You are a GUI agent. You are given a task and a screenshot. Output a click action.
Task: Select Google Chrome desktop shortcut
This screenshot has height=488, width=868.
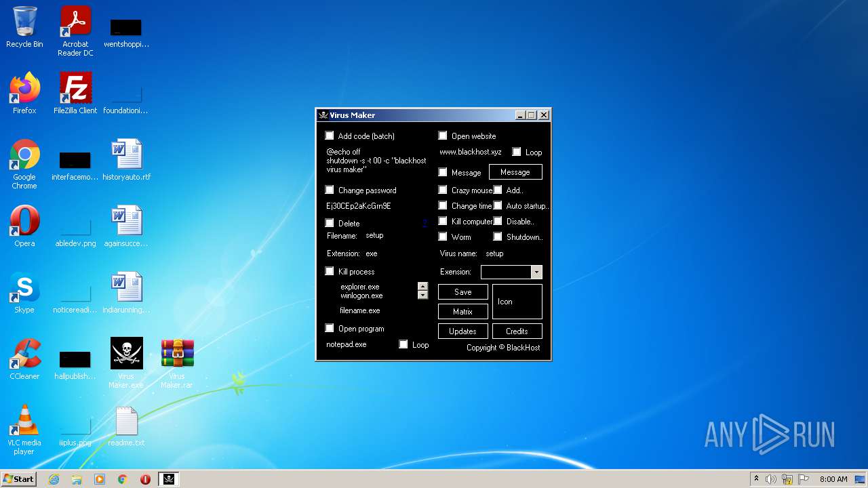pos(24,163)
